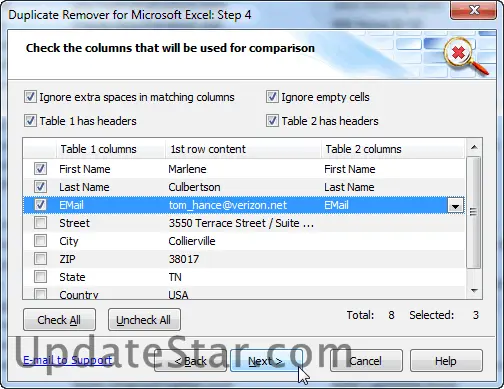The image size is (504, 389).
Task: Click the TN state value
Action: tap(175, 277)
